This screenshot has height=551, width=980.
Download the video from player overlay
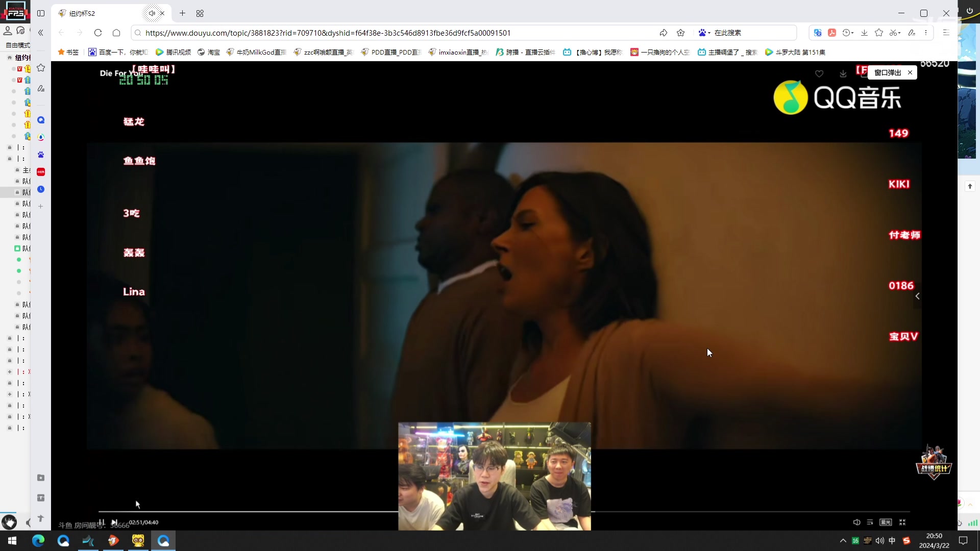coord(843,73)
